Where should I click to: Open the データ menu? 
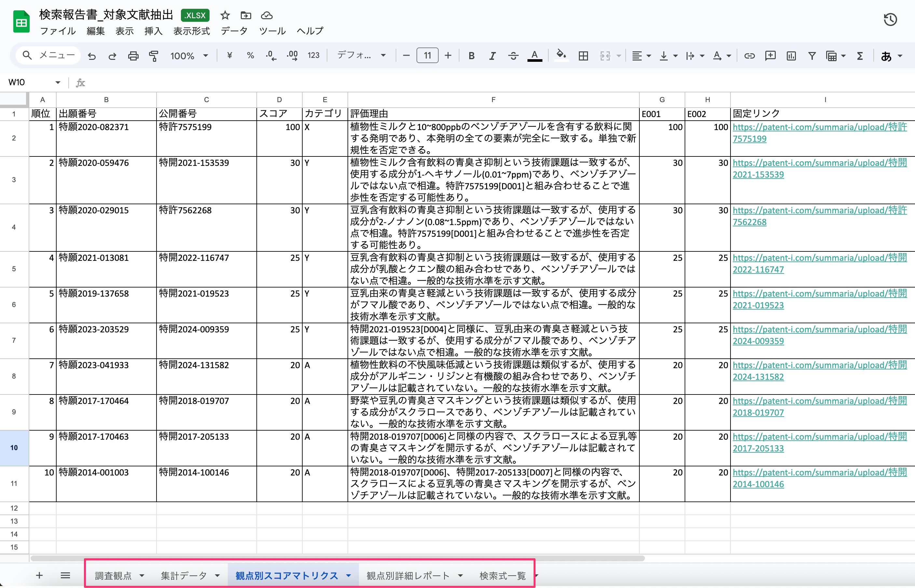(x=234, y=31)
